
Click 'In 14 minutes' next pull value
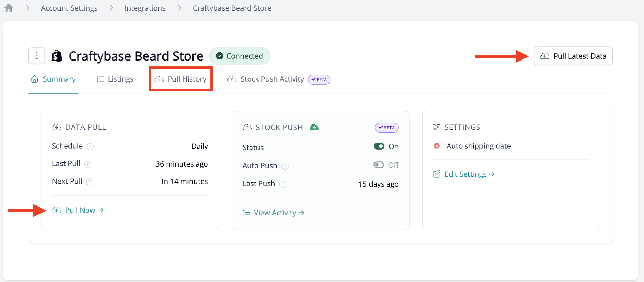pyautogui.click(x=185, y=182)
